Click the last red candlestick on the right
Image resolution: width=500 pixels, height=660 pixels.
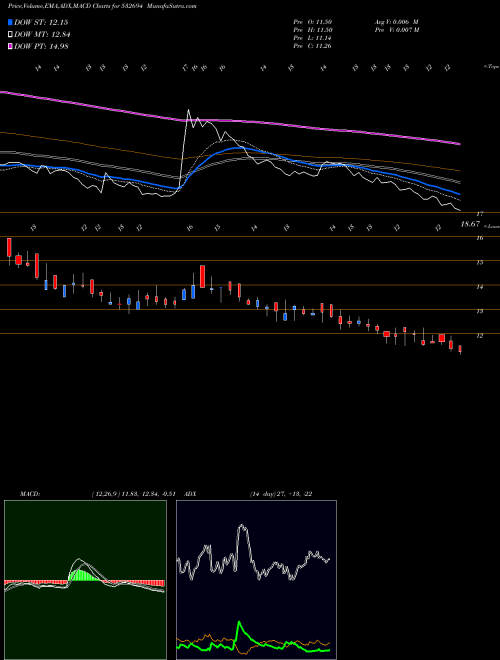click(460, 349)
